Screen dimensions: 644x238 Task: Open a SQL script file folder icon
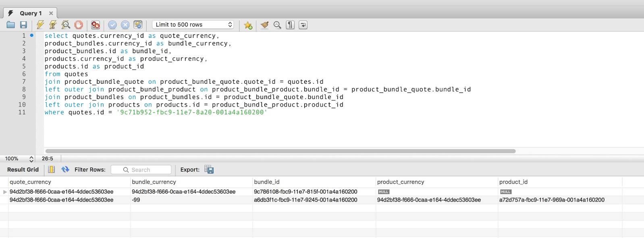[11, 25]
